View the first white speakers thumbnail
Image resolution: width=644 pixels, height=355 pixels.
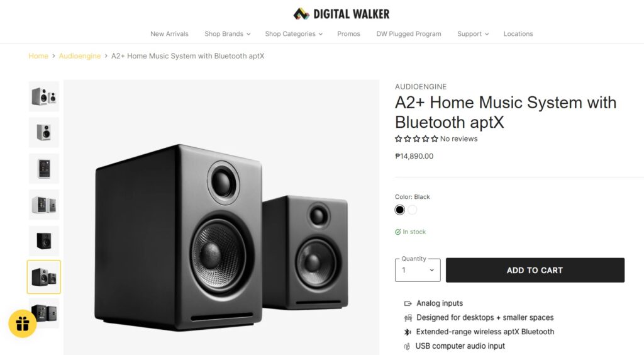click(x=44, y=96)
